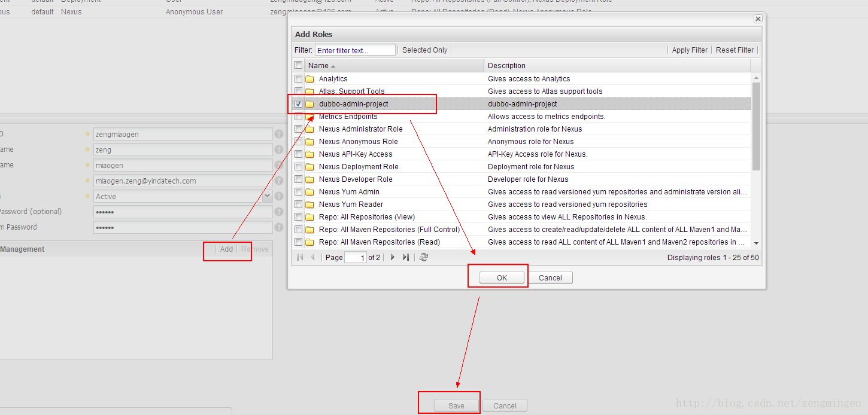Screen dimensions: 868x415
Task: Confirm role selection with OK
Action: tap(502, 277)
